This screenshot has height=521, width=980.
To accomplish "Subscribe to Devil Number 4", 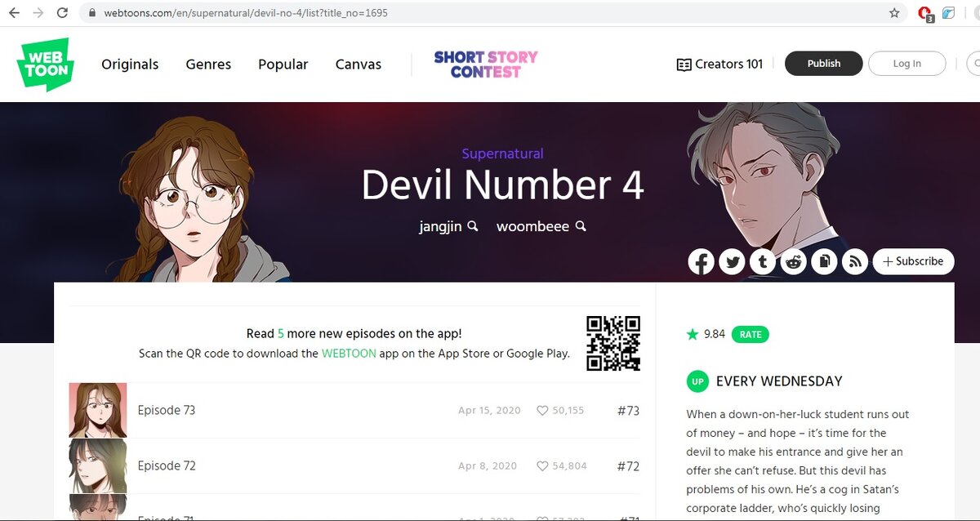I will [913, 261].
